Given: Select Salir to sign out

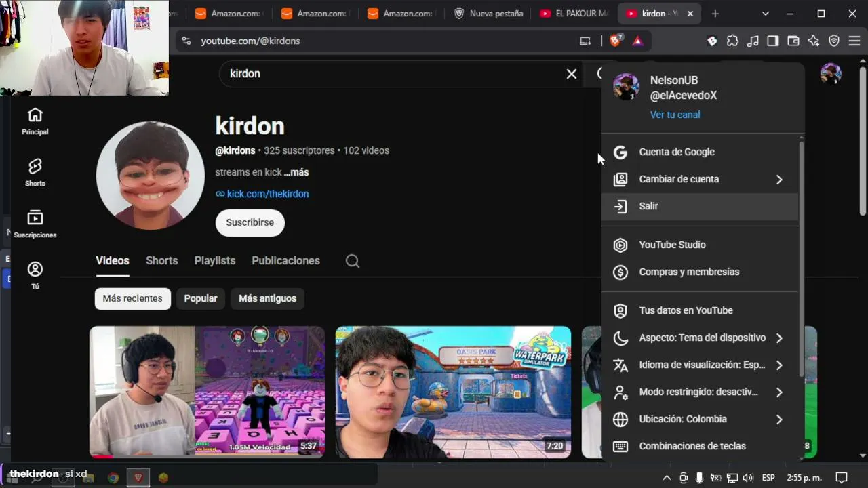Looking at the screenshot, I should [x=699, y=206].
